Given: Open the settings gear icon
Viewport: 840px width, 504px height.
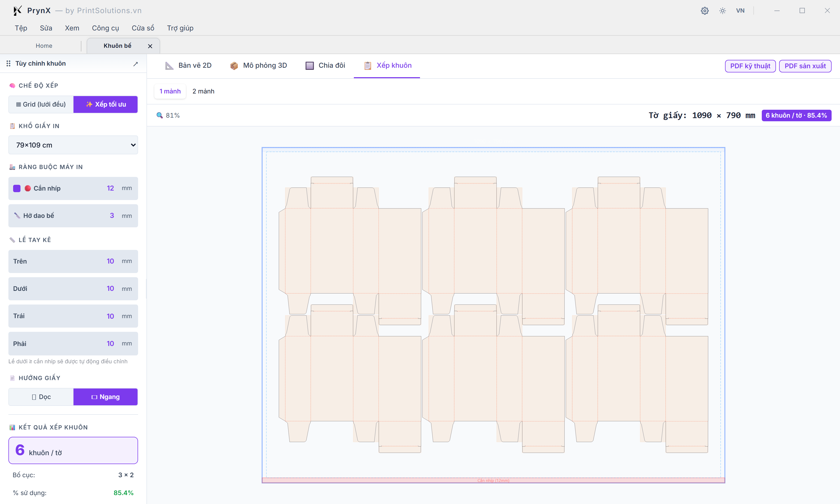Looking at the screenshot, I should 705,10.
